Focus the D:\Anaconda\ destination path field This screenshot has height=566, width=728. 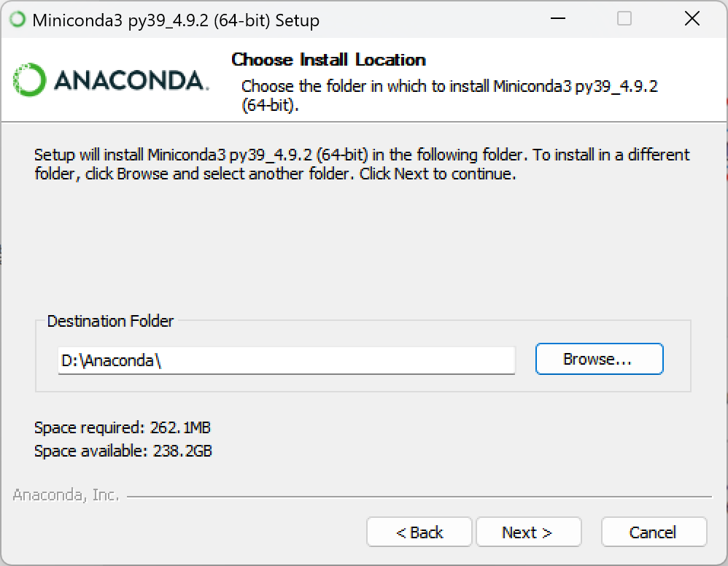(286, 360)
